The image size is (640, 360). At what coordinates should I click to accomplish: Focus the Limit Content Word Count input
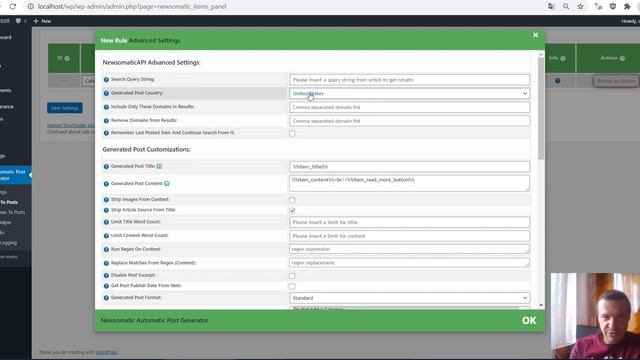[x=409, y=236]
